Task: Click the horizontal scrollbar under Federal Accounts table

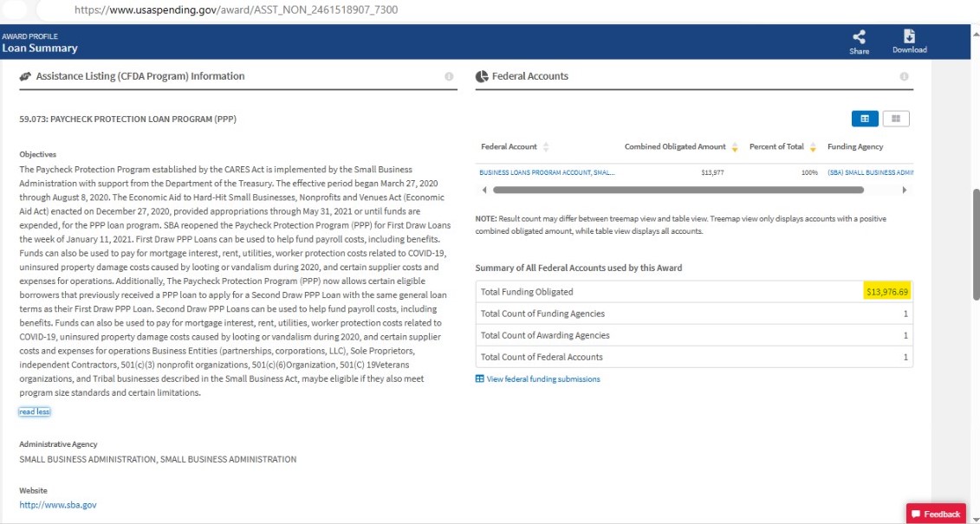Action: click(x=678, y=190)
